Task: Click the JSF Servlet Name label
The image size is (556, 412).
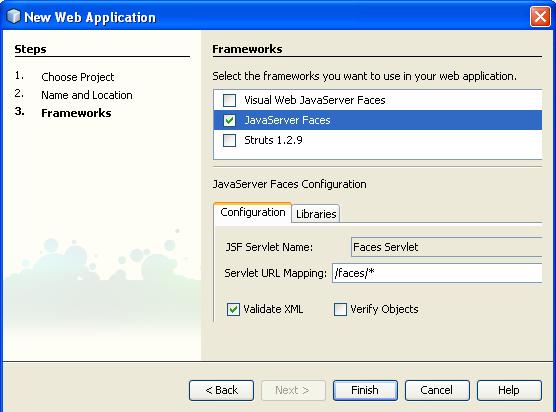Action: (269, 247)
